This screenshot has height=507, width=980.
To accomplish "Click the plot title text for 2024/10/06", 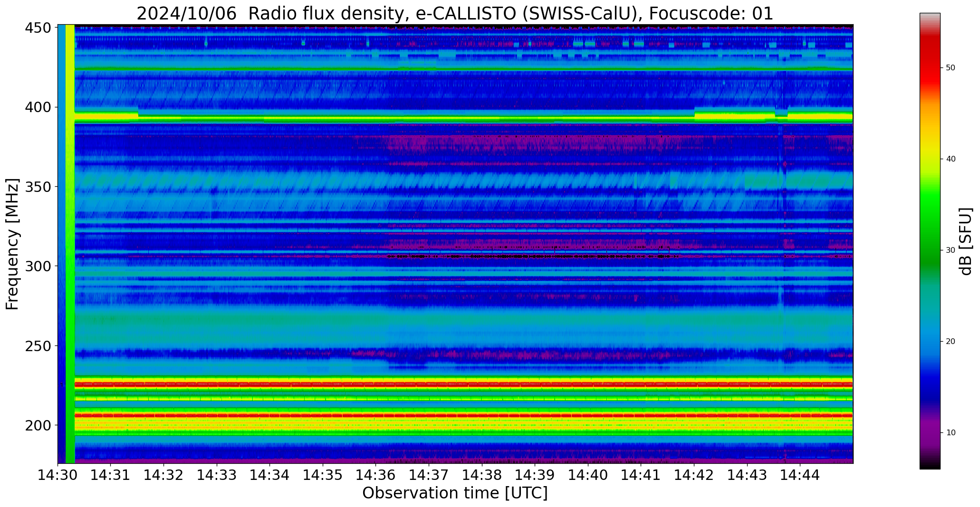I will pyautogui.click(x=455, y=13).
